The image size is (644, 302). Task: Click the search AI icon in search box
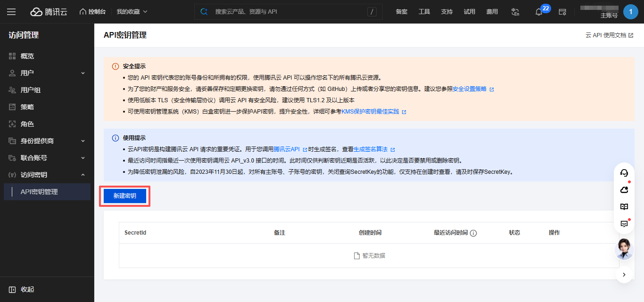pyautogui.click(x=204, y=12)
